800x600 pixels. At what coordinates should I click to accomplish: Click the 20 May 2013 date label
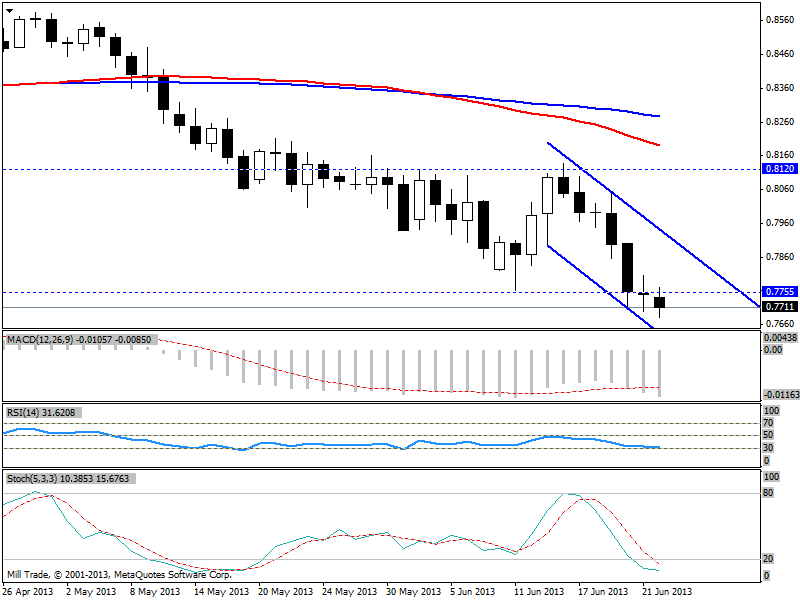[286, 592]
